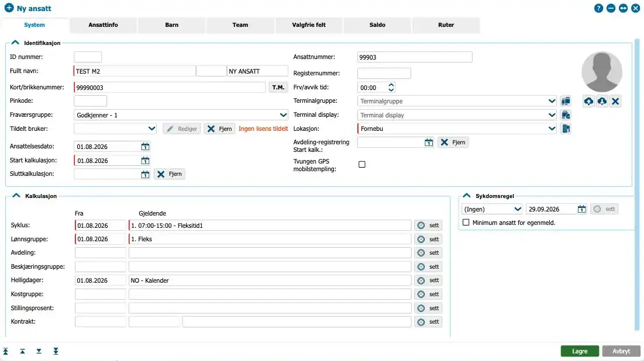Select the Valgfrie felt tab

[x=309, y=25]
